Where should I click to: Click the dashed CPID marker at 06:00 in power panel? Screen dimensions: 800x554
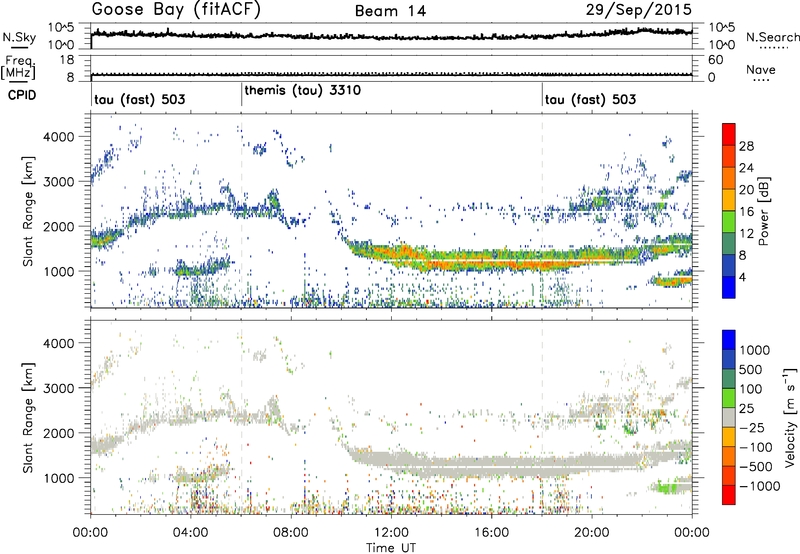241,211
